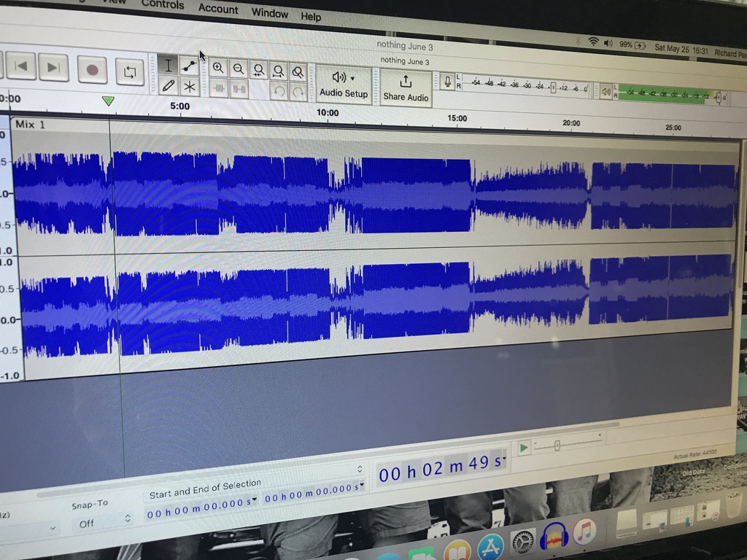747x560 pixels.
Task: Open Audacity from the Dock
Action: (x=554, y=537)
